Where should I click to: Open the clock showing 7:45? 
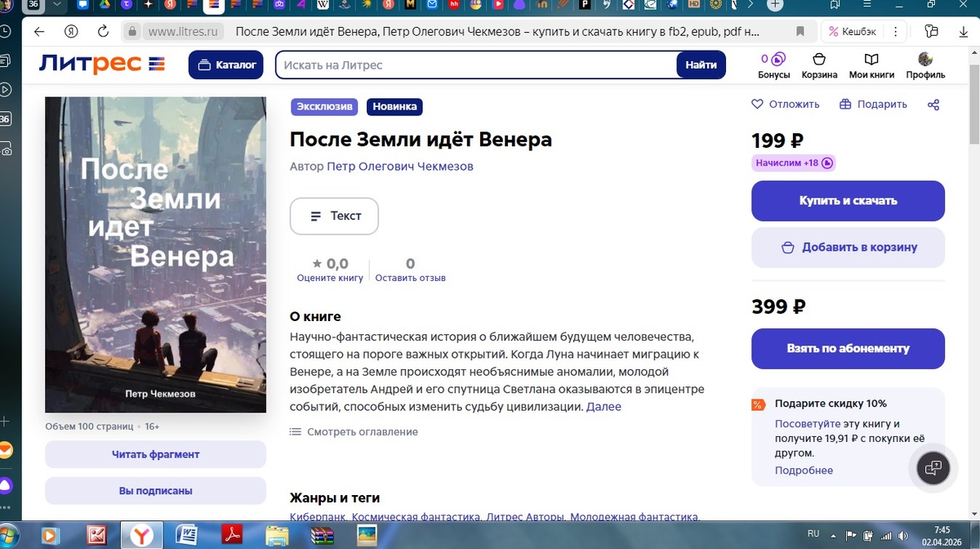(942, 535)
